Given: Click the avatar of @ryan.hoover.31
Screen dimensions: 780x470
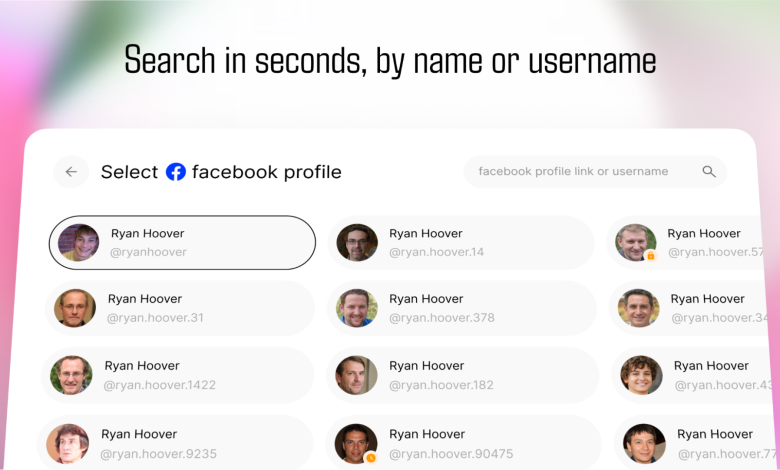Looking at the screenshot, I should click(75, 308).
